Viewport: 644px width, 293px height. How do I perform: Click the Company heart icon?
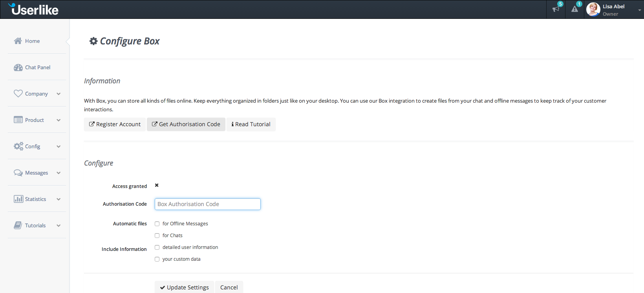pyautogui.click(x=18, y=94)
